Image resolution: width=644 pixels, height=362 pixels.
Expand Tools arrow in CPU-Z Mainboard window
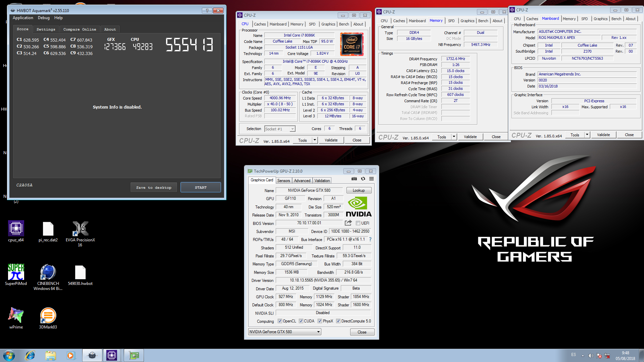pos(587,135)
